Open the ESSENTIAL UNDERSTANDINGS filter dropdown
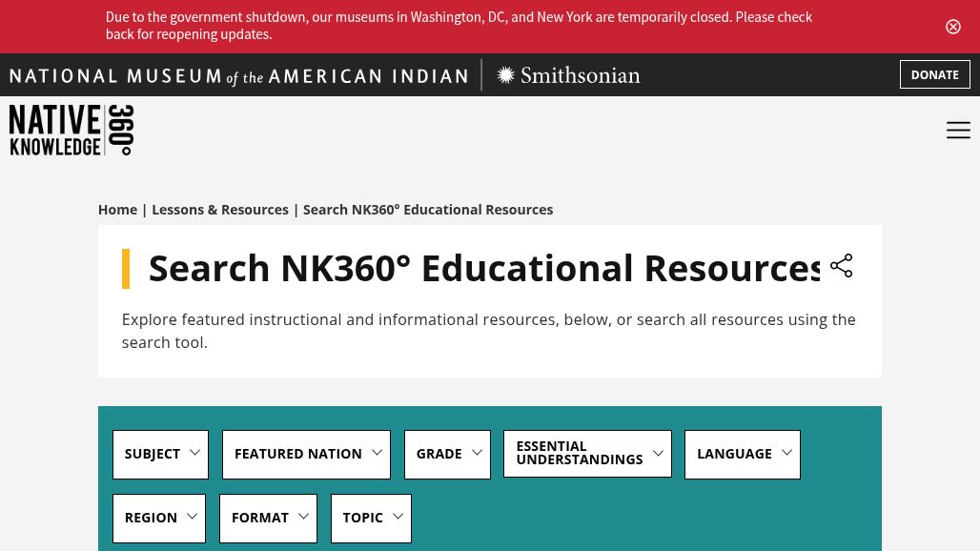Viewport: 980px width, 551px height. coord(587,454)
